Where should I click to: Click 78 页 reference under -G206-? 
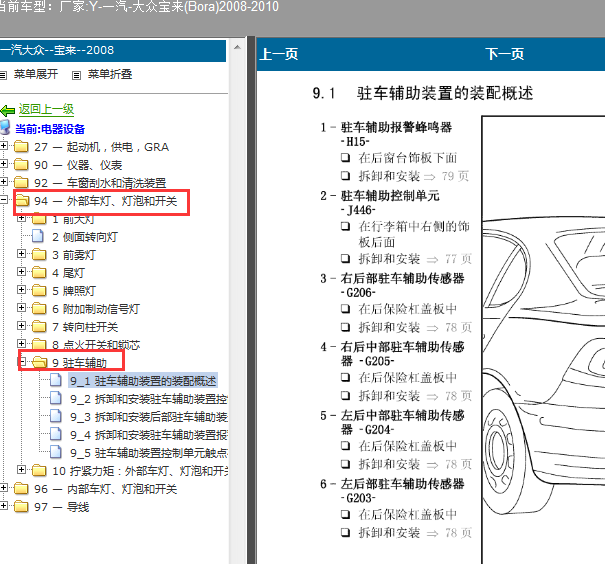pos(458,328)
